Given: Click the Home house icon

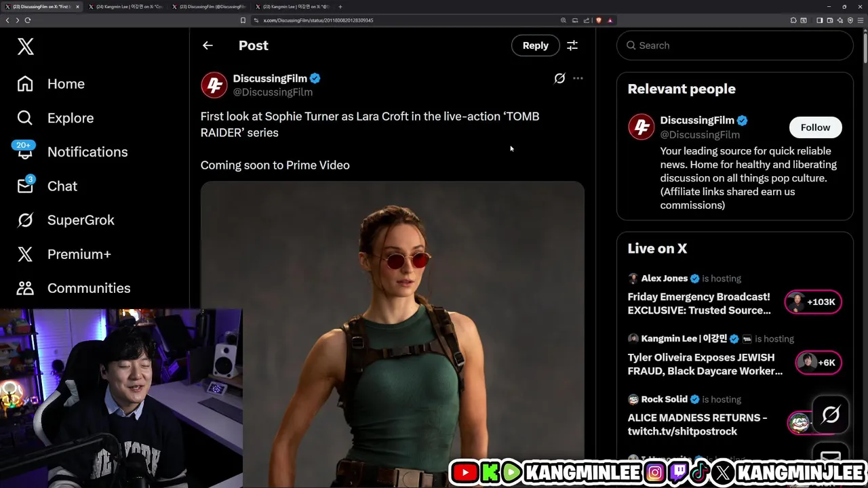Looking at the screenshot, I should (25, 84).
